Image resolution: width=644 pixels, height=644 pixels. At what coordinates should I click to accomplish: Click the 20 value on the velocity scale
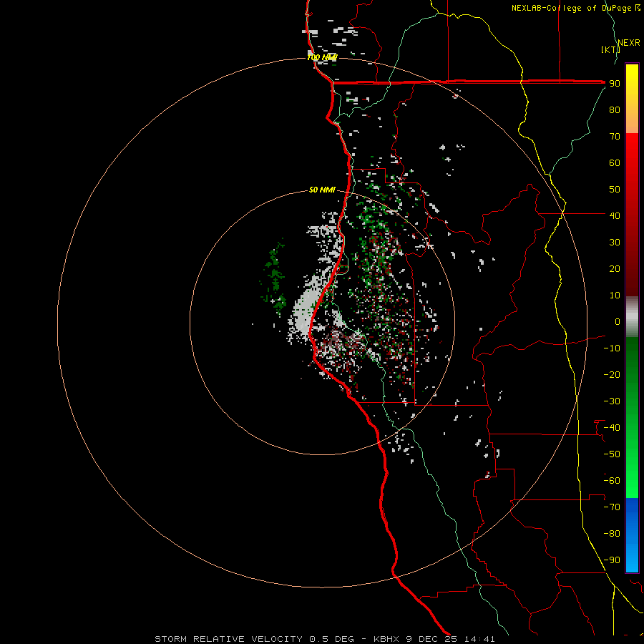click(615, 268)
